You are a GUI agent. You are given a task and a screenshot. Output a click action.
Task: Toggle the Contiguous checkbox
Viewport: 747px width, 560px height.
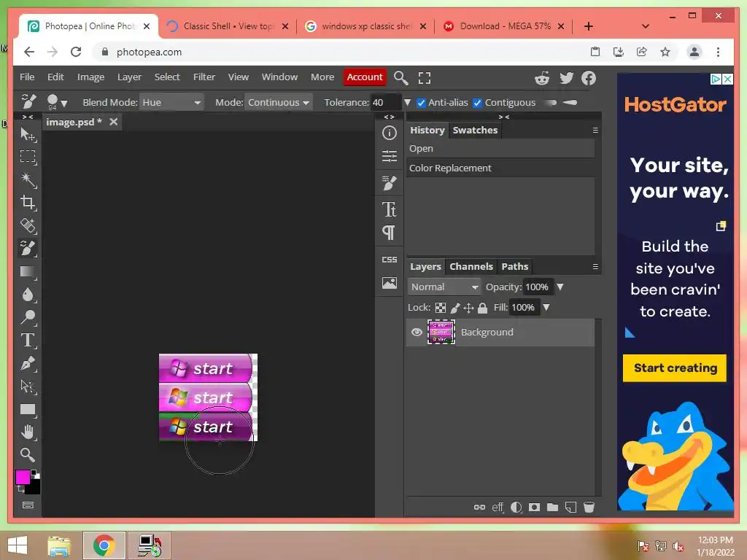pos(477,103)
